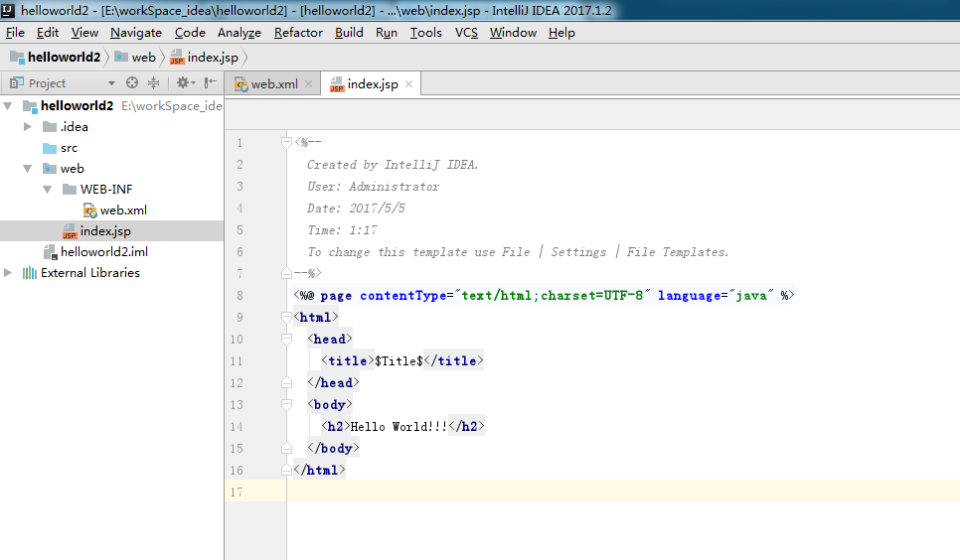Viewport: 960px width, 560px height.
Task: Switch to the web.xml tab
Action: 272,83
